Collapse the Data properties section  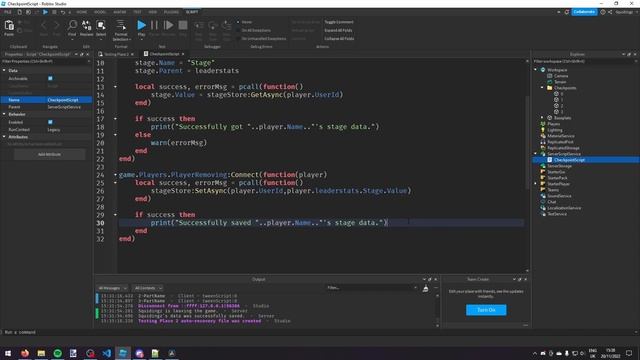tap(4, 71)
